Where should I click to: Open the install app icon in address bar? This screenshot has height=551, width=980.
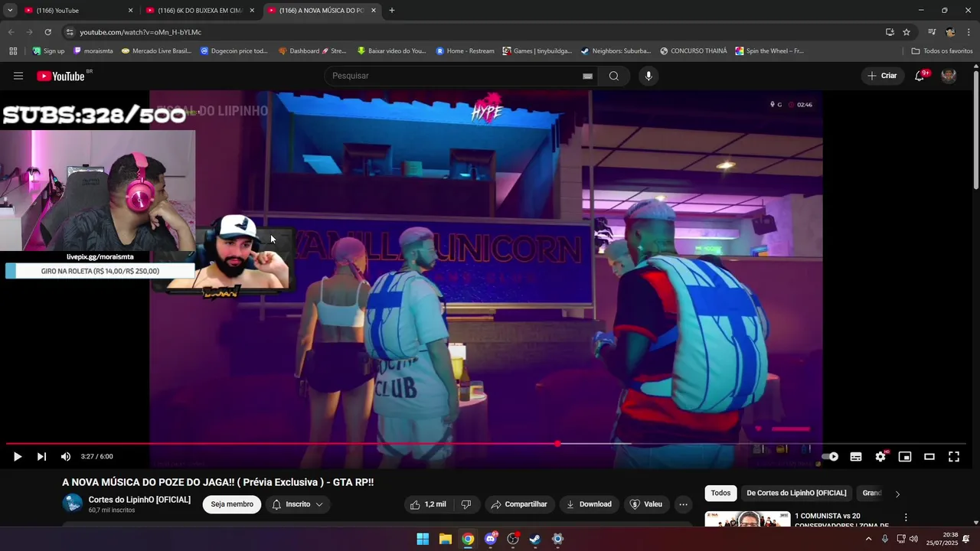890,32
